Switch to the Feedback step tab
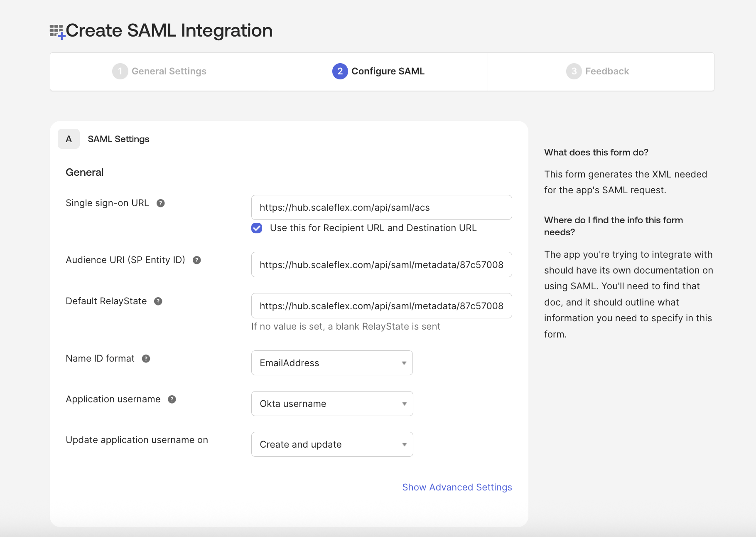756x537 pixels. [601, 71]
